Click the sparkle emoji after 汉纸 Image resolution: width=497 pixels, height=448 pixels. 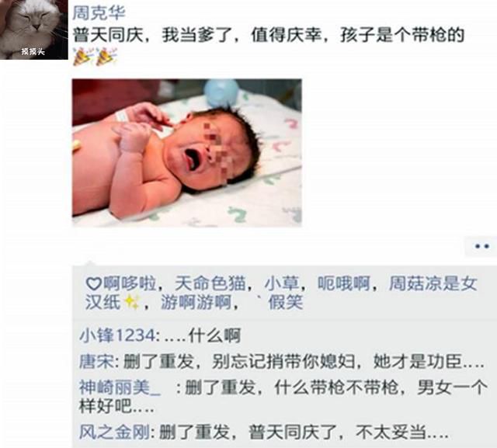point(132,302)
